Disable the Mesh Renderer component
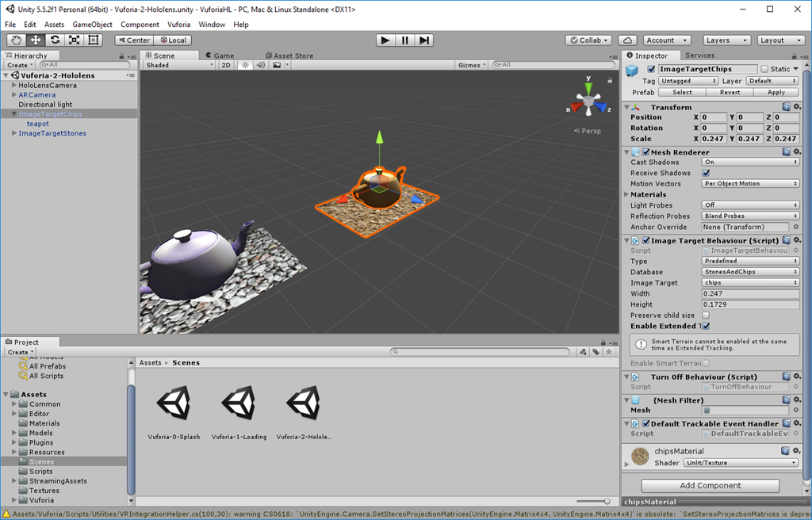 point(645,152)
